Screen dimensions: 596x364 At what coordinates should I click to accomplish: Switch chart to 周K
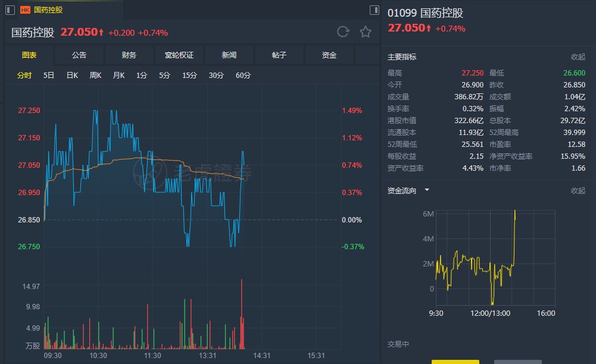click(95, 75)
